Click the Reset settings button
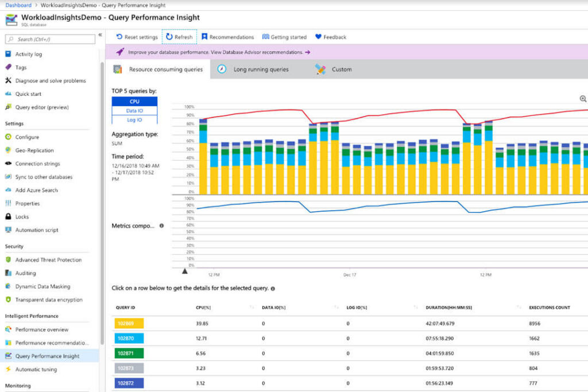Viewport: 588px width, 392px height. click(x=137, y=37)
